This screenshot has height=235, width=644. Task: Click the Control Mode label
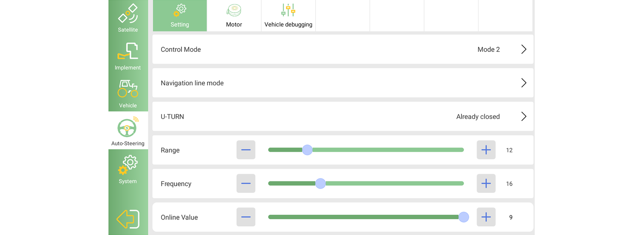[181, 49]
